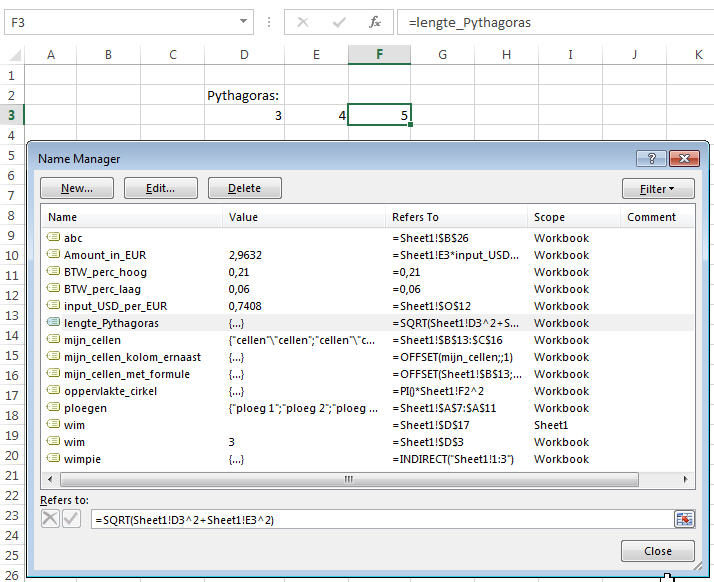Sort by the Refers To column header

(x=456, y=217)
